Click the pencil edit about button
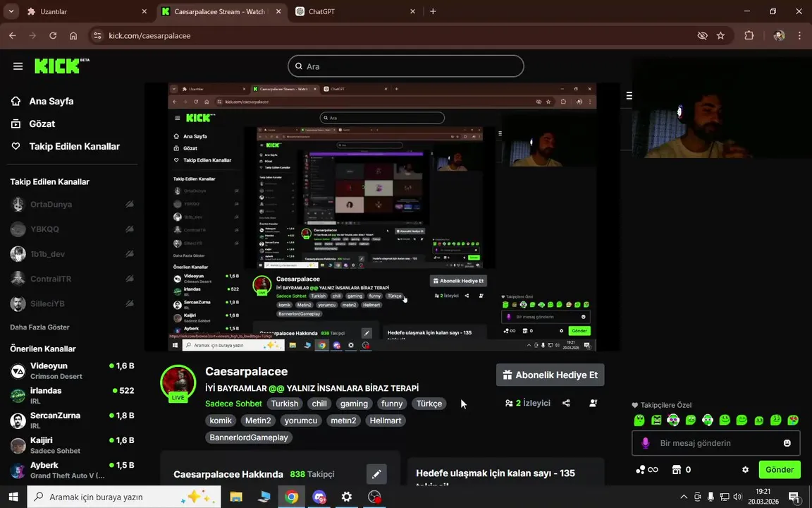 tap(376, 474)
